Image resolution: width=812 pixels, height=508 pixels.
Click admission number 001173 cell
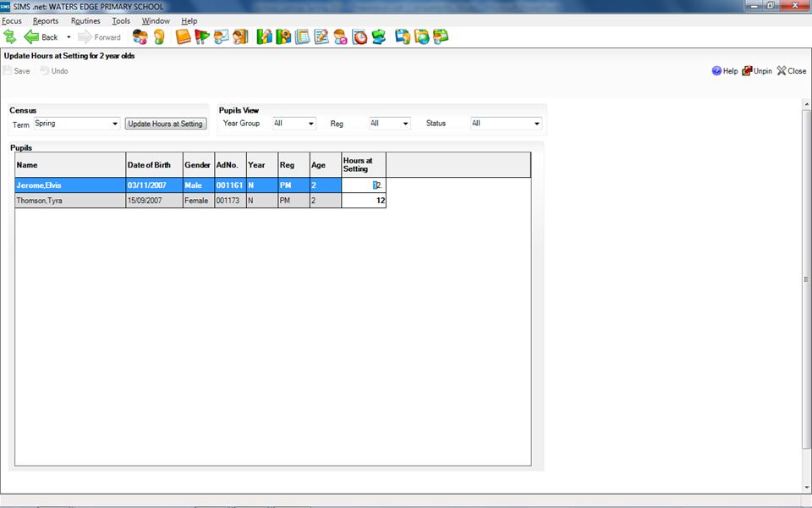point(230,201)
